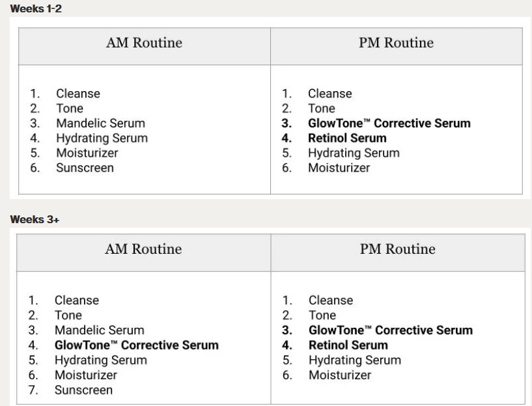
Task: Select GlowTone Corrective Serum in Weeks 1-2 PM list
Action: [x=389, y=123]
